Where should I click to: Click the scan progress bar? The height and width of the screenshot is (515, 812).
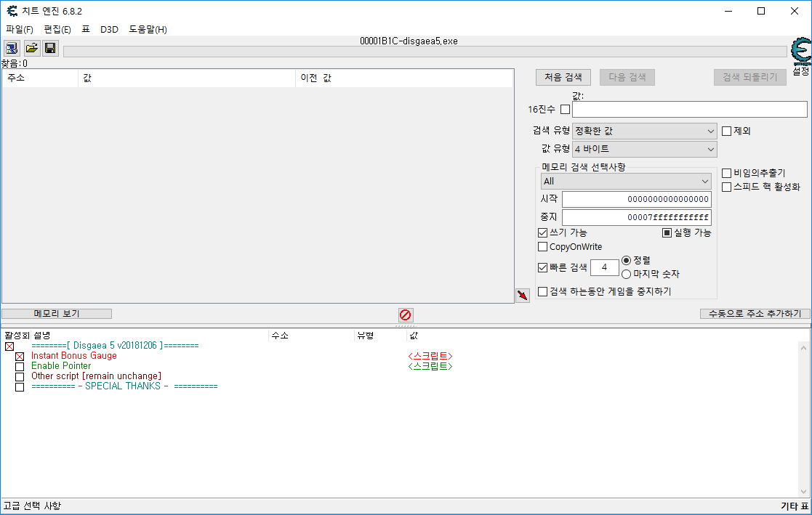(x=425, y=52)
